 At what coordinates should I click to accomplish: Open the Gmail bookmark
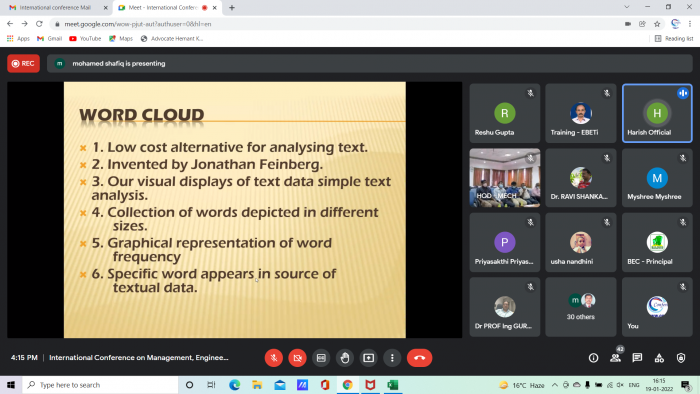(x=50, y=39)
